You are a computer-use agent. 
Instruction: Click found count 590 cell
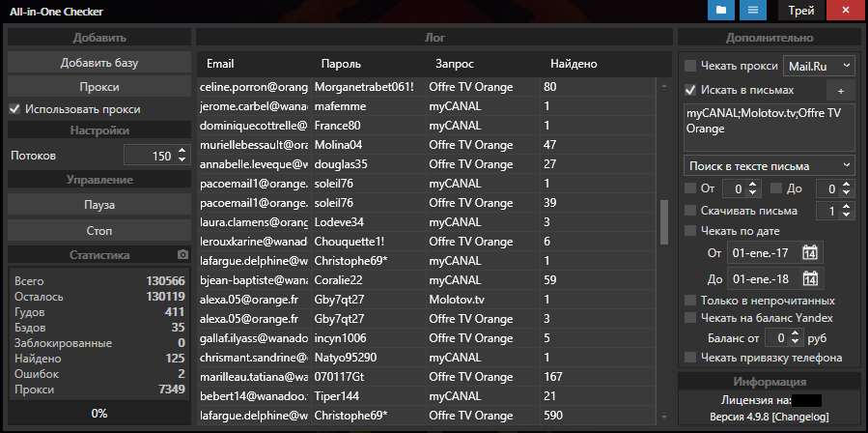(x=598, y=416)
